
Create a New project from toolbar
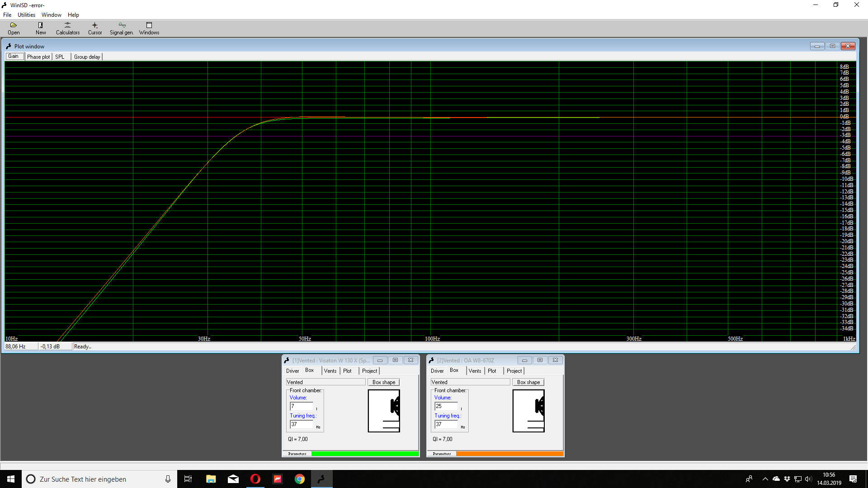click(41, 28)
